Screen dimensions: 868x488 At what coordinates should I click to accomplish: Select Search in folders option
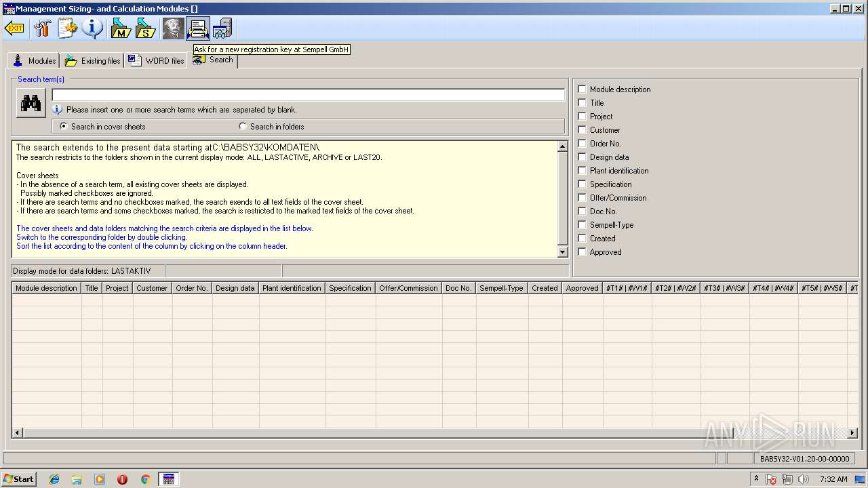point(271,127)
